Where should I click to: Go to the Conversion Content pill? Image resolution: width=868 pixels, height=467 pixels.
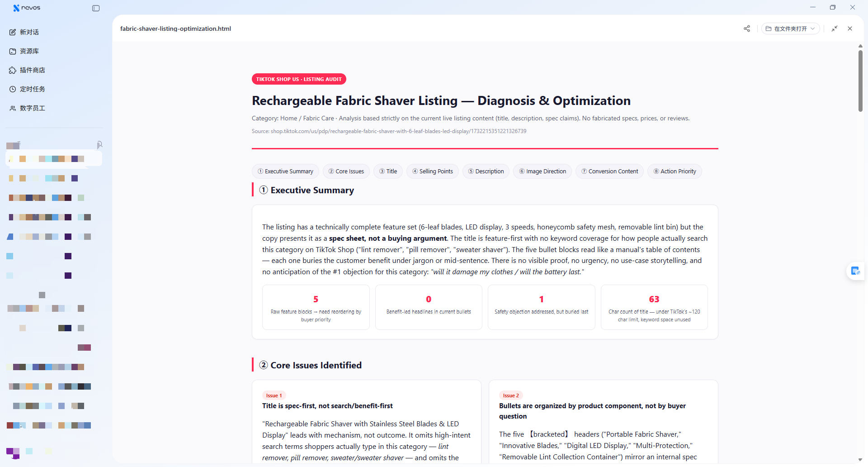point(610,172)
